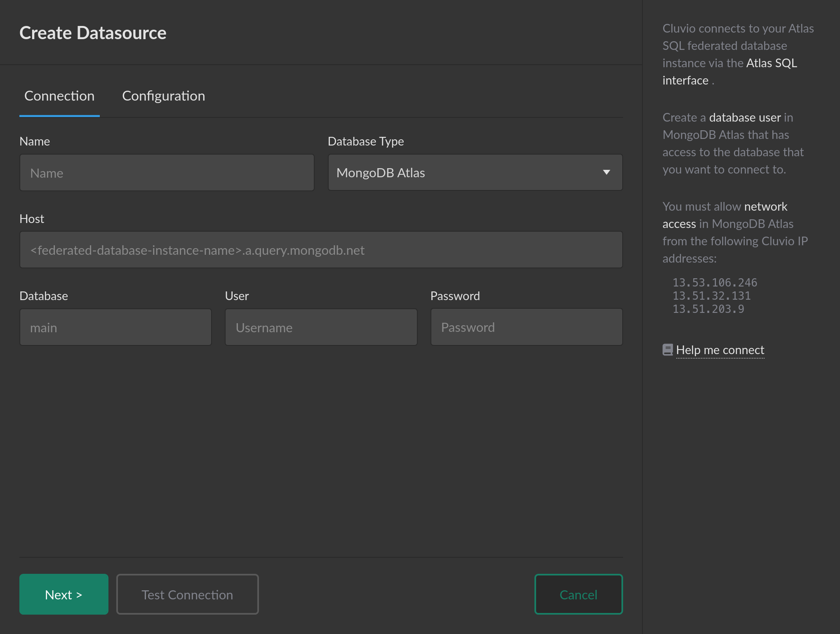Select IP address 13.53.106.246
Image resolution: width=840 pixels, height=634 pixels.
(x=715, y=283)
